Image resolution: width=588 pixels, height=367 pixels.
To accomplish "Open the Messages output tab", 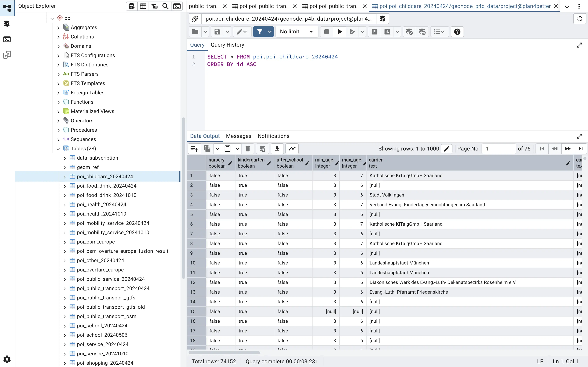I will tap(238, 136).
